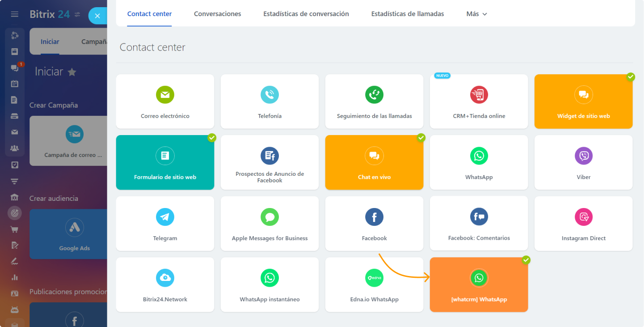
Task: Open the tasks checkmark icon in sidebar
Action: 15,165
